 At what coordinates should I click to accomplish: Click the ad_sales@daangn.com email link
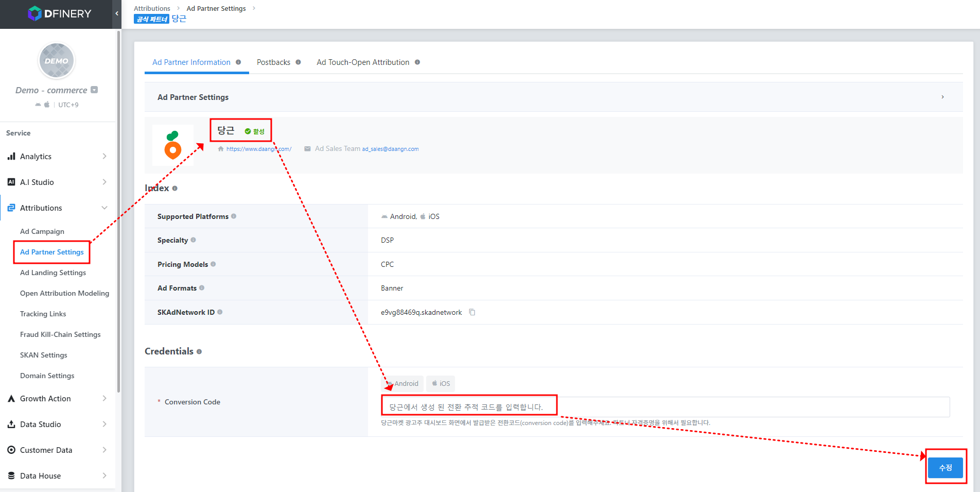tap(390, 149)
